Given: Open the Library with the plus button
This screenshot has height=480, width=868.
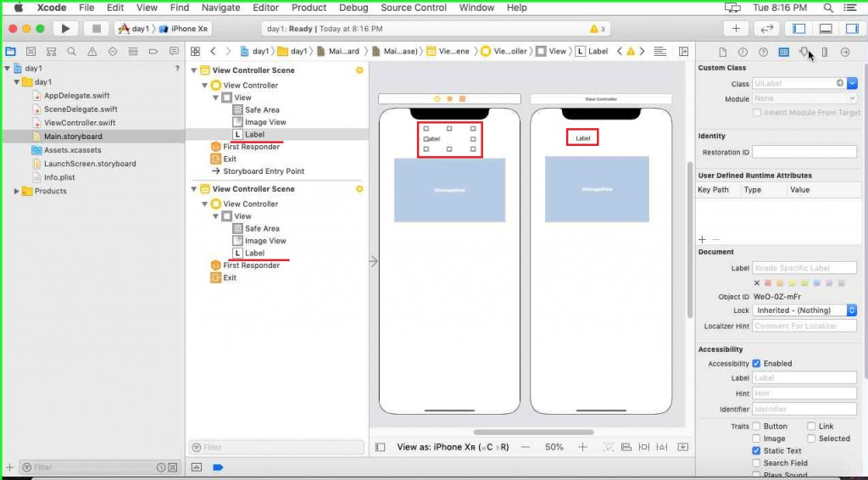Looking at the screenshot, I should [736, 28].
